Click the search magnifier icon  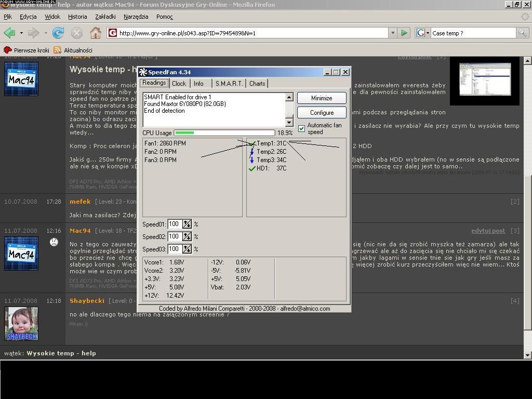point(522,33)
